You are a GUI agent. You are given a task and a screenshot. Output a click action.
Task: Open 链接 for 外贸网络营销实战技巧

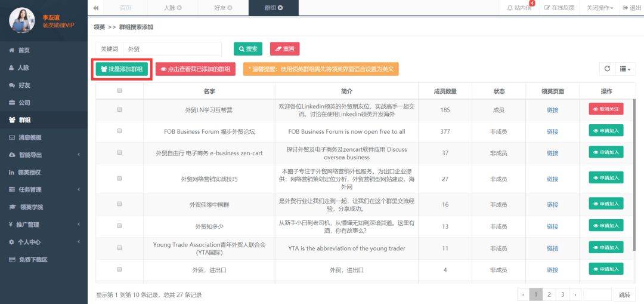(x=552, y=179)
